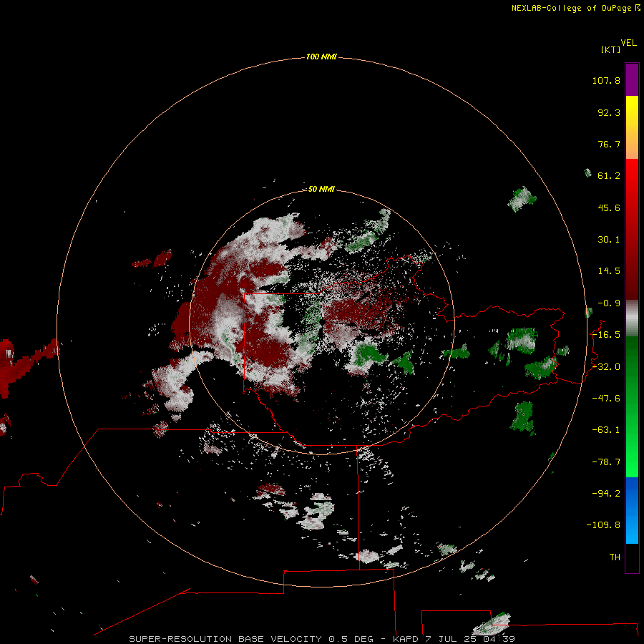Click the 76.7 velocity scale value

(609, 144)
